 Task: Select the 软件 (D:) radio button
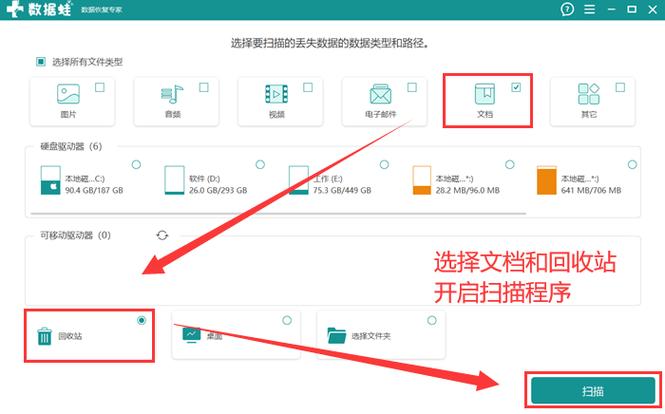pos(260,165)
